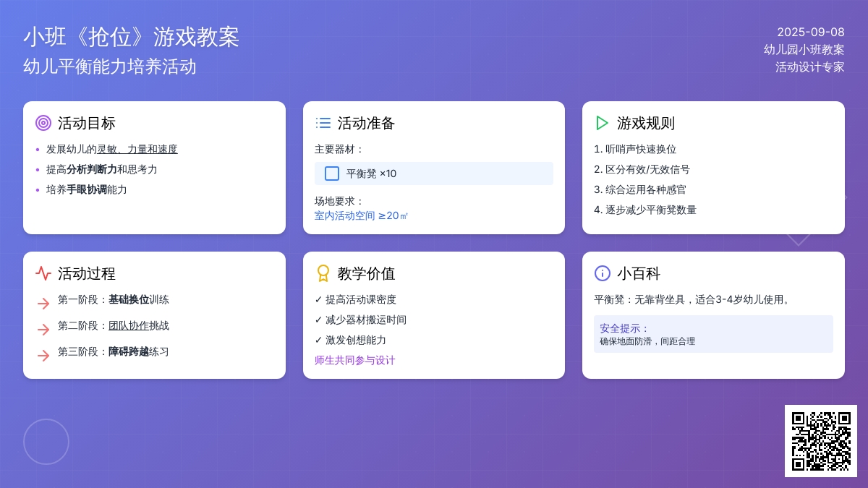Click the info icon beside 小百科
Screen dimensions: 868x488
(603, 273)
